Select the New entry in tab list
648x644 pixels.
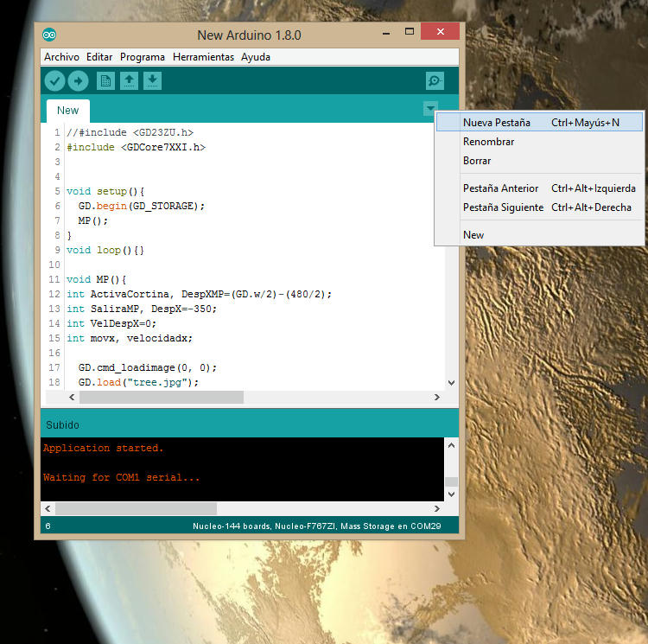click(x=539, y=235)
